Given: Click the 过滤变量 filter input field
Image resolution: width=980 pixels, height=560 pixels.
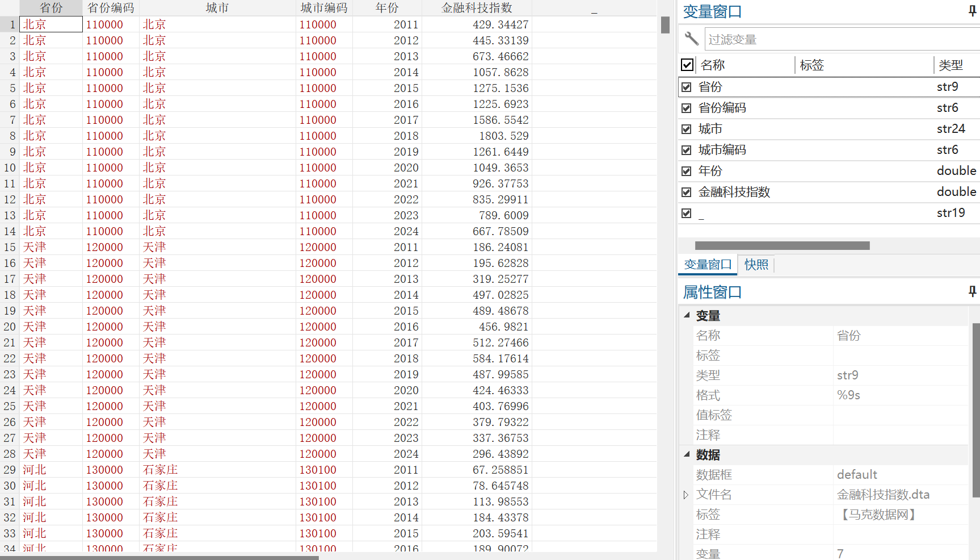Looking at the screenshot, I should [842, 39].
